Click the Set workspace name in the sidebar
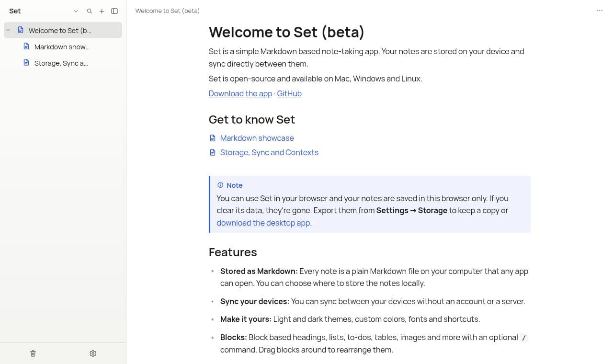 pos(15,11)
